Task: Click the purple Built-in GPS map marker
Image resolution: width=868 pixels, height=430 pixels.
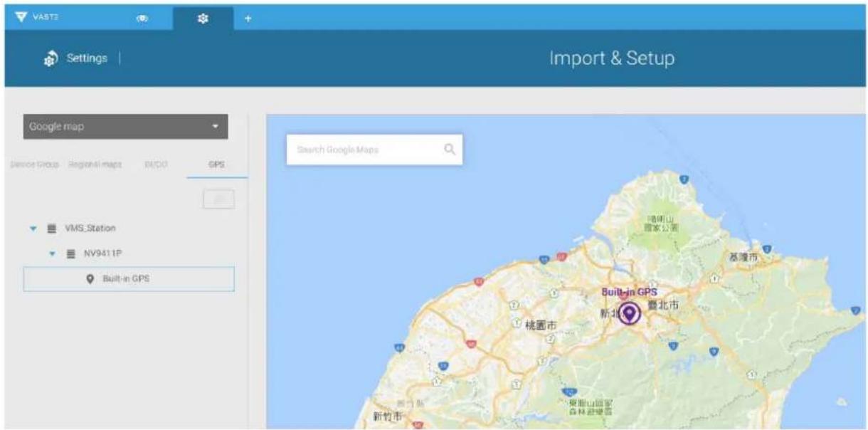Action: click(629, 313)
